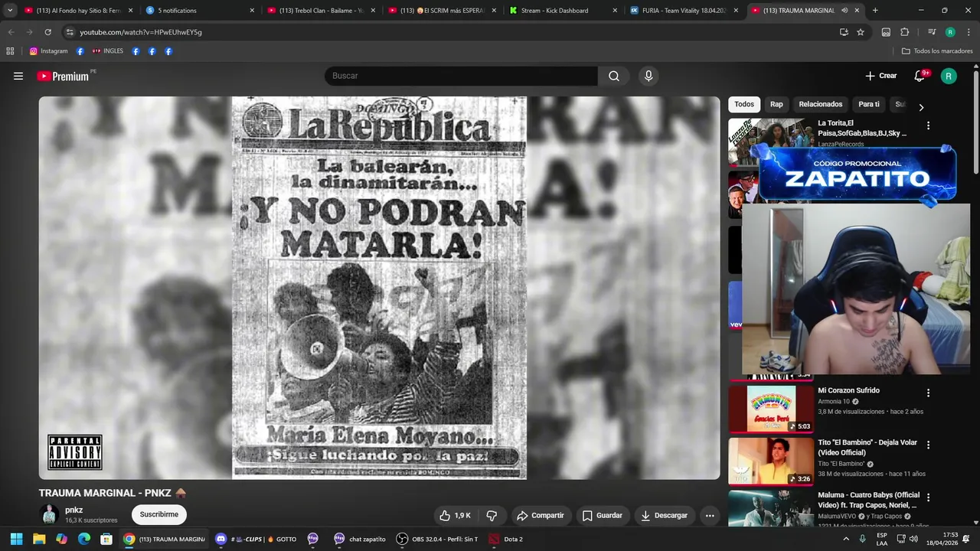Select the Para ti filter chip
980x551 pixels.
[x=869, y=104]
